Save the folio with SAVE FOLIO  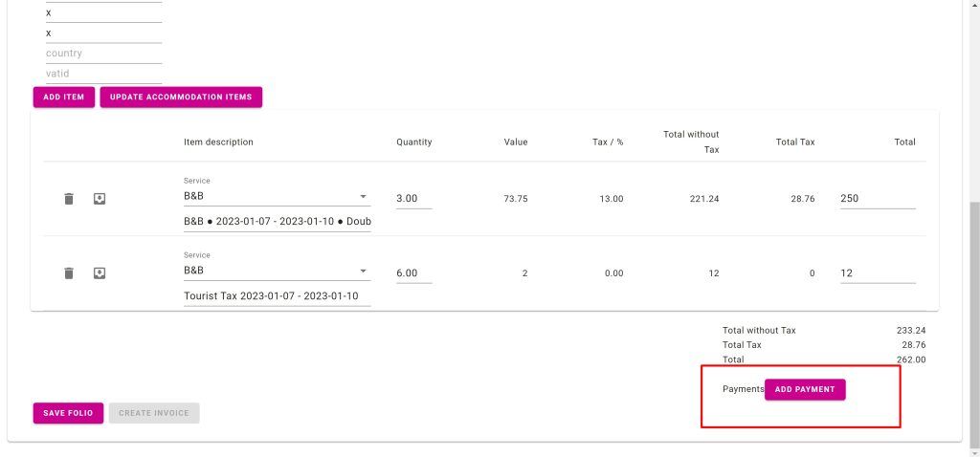coord(68,413)
